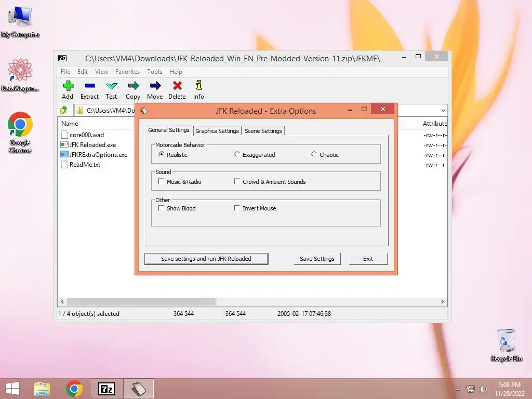532x399 pixels.
Task: Show hidden system tray icons
Action: point(458,389)
